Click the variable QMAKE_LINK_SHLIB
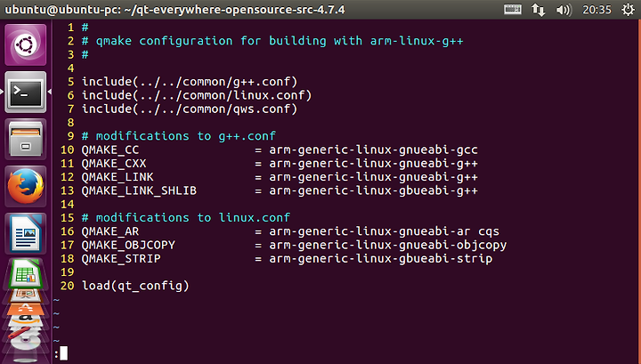 point(139,190)
